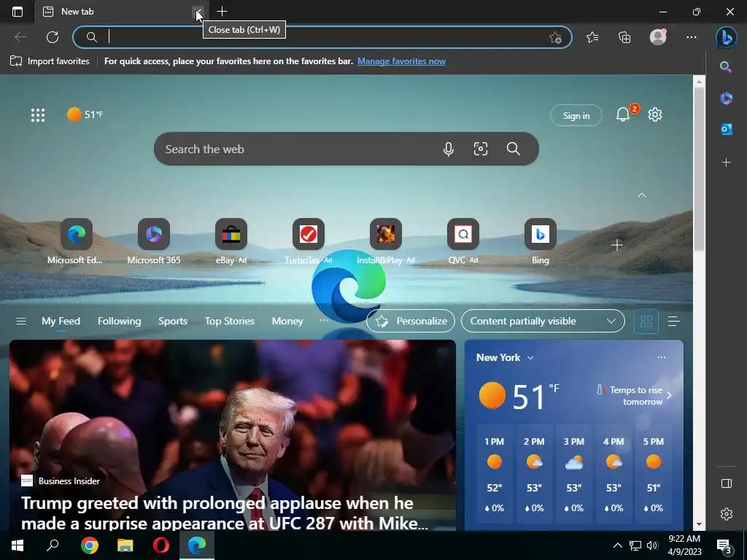Show more feed categories ellipsis
The image size is (747, 560).
pyautogui.click(x=323, y=320)
